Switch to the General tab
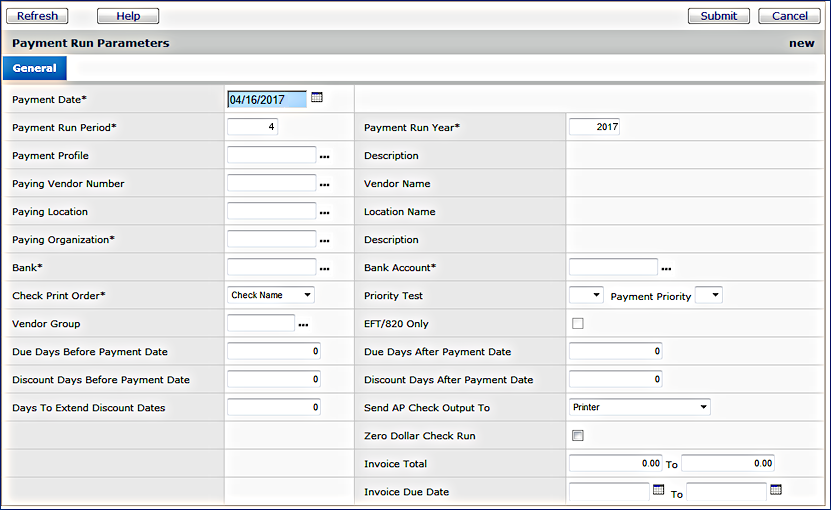 click(x=34, y=68)
